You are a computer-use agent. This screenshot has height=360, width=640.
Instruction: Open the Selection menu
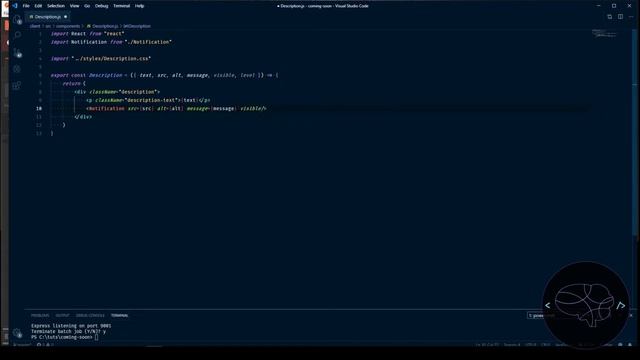pyautogui.click(x=56, y=6)
